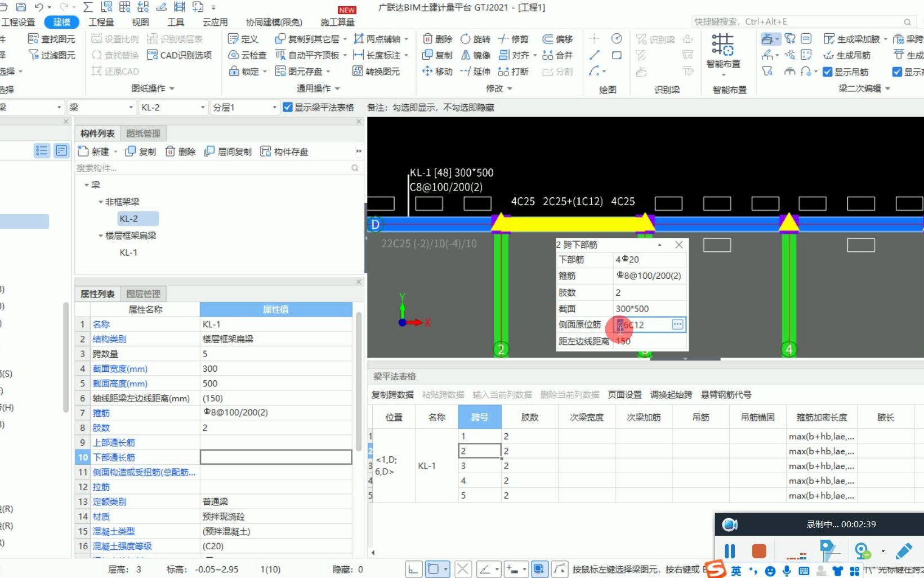Select the 移动 move tool
The height and width of the screenshot is (578, 924).
438,72
